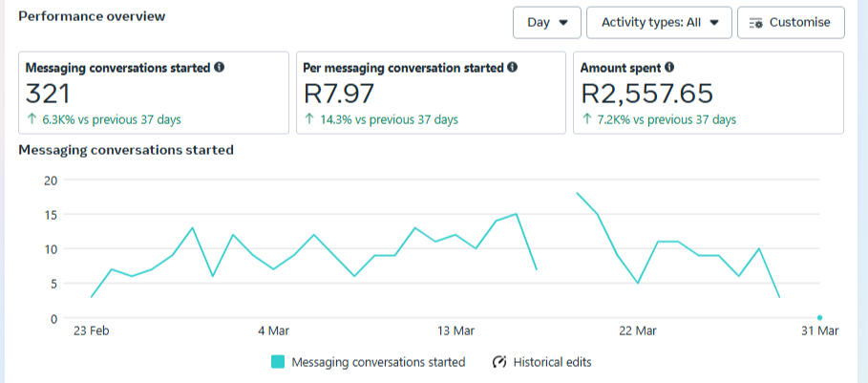Click the teal legend colour swatch
868x383 pixels.
tap(278, 362)
